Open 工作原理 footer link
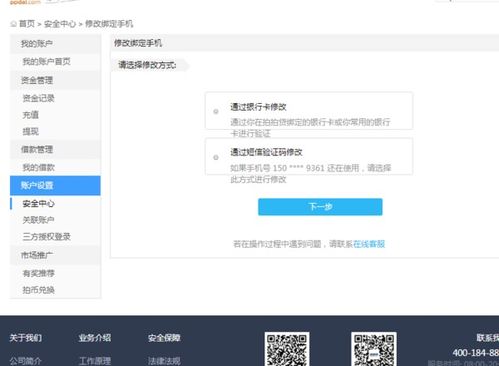This screenshot has height=366, width=499. (x=95, y=361)
